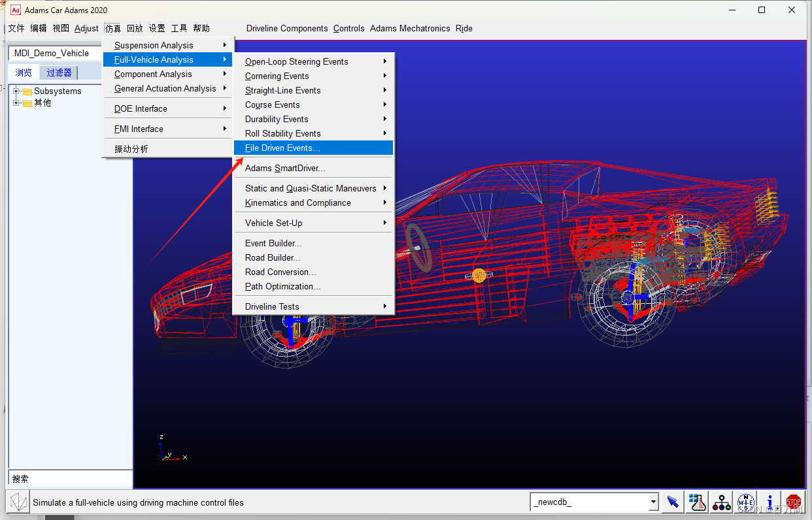Image resolution: width=812 pixels, height=520 pixels.
Task: Click the 搜索 search field
Action: [71, 479]
